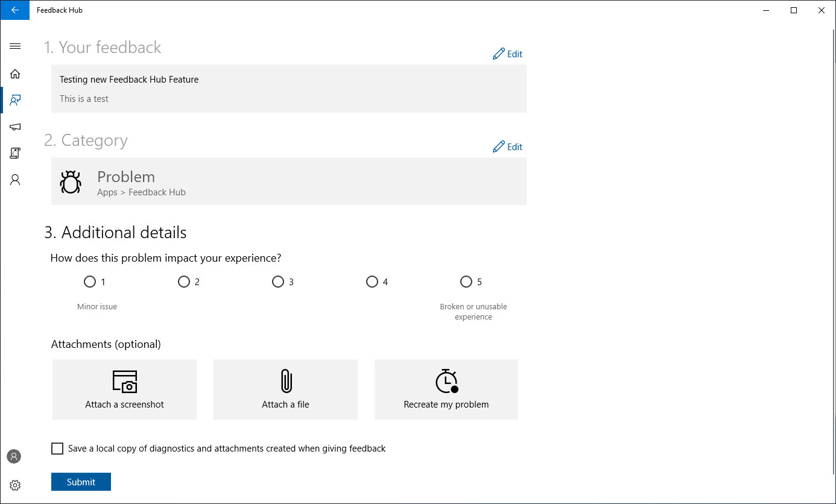This screenshot has height=504, width=836.
Task: Click 'Apps > Feedback Hub' category path
Action: pos(141,192)
